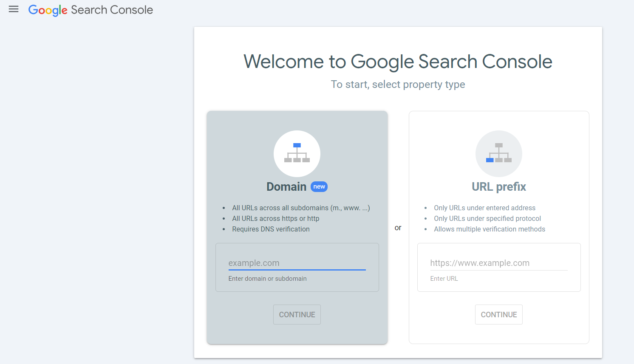
Task: Click 'Welcome to Google Search Console' title
Action: (398, 62)
